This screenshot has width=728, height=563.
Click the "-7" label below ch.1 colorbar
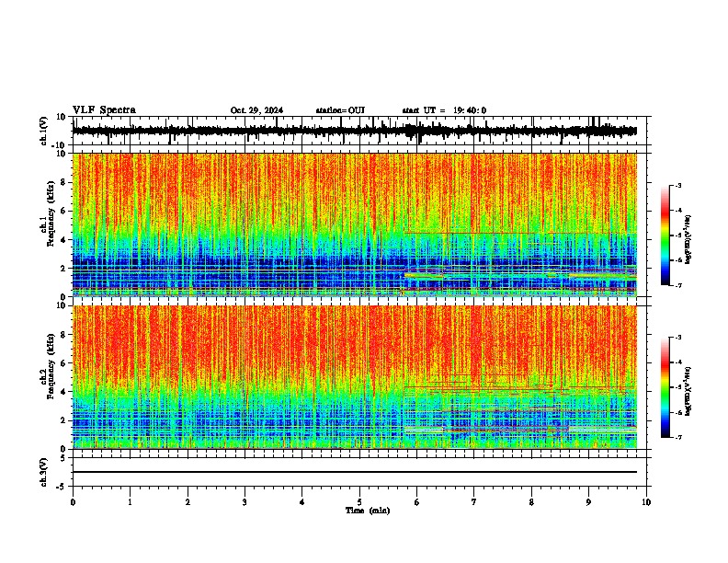pos(678,285)
